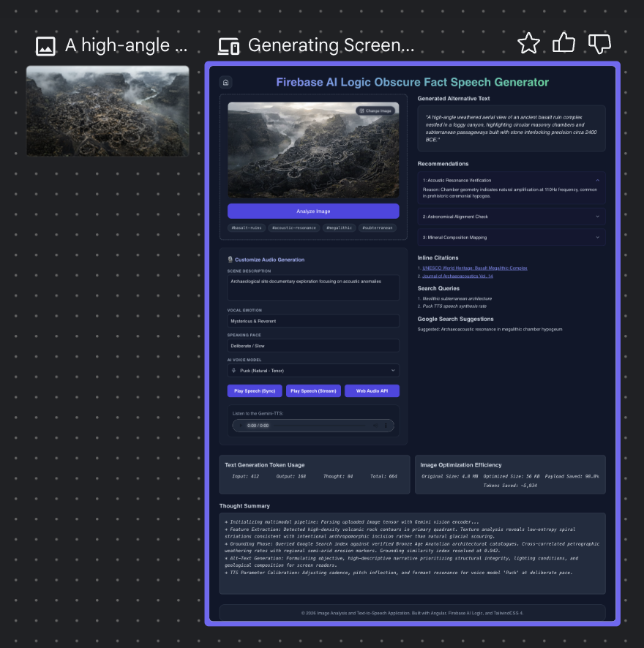644x648 pixels.
Task: Click the #acoustic-resonance tag
Action: [294, 227]
